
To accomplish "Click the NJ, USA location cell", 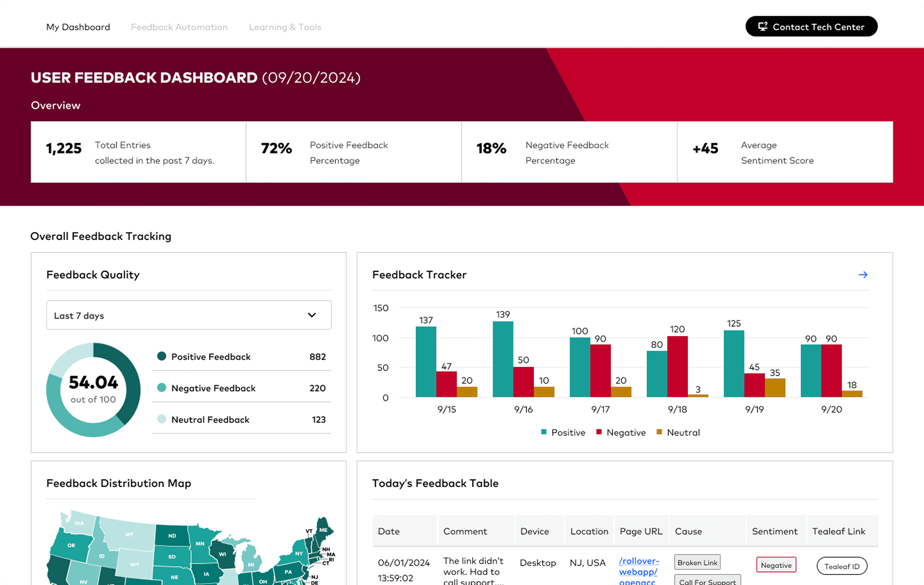I will (x=587, y=562).
